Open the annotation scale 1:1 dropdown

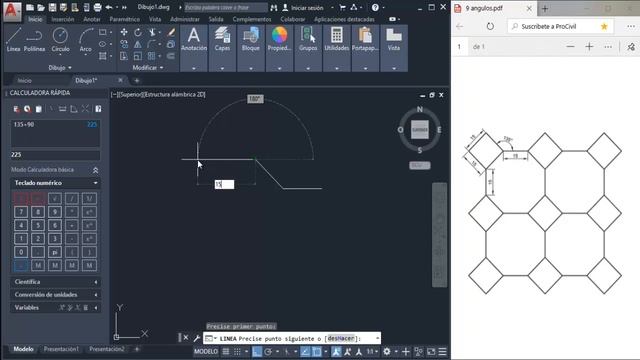pyautogui.click(x=372, y=351)
